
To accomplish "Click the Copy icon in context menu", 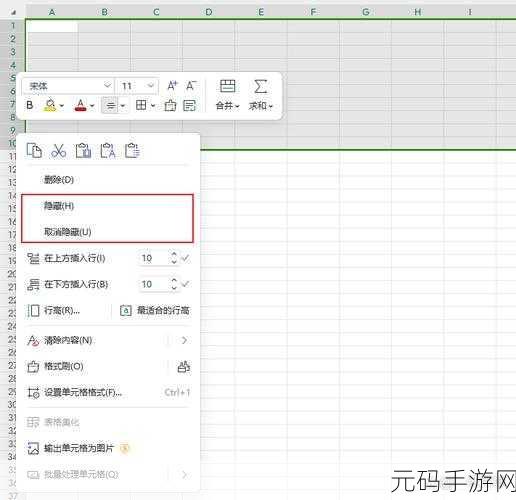I will click(34, 151).
